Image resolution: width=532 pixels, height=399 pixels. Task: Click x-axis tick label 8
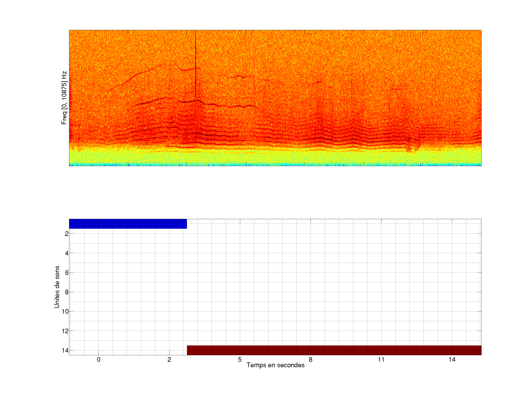pos(311,359)
